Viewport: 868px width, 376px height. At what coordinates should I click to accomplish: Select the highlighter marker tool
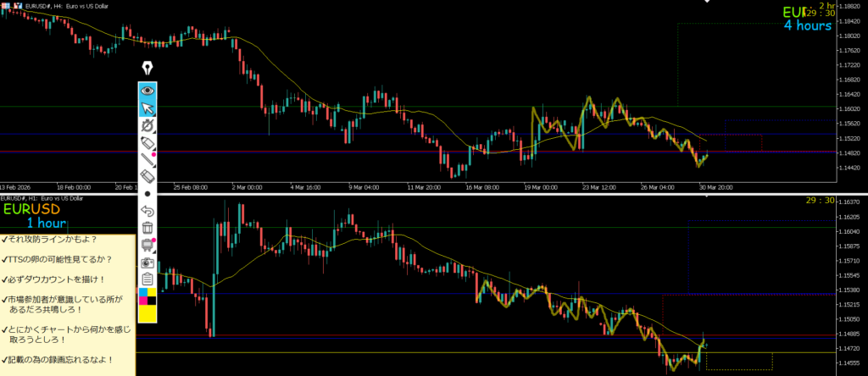click(x=147, y=142)
